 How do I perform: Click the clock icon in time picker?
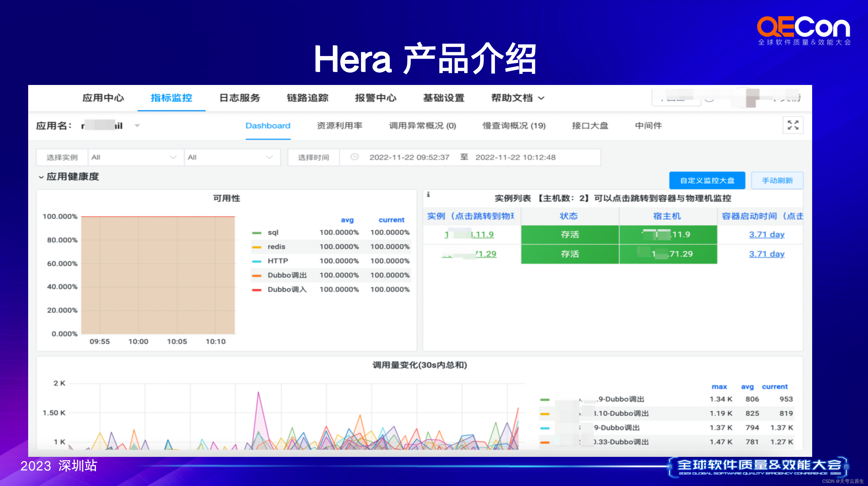click(x=354, y=157)
